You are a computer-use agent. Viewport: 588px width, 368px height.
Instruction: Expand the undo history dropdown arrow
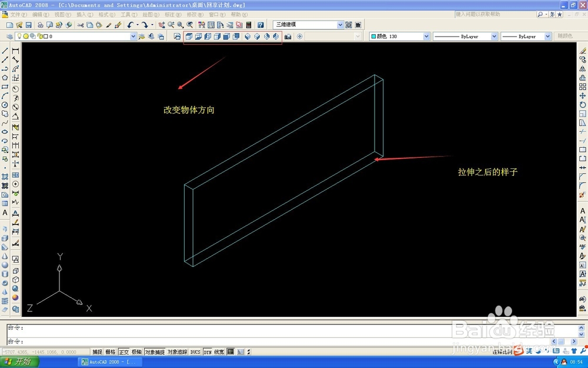point(137,25)
